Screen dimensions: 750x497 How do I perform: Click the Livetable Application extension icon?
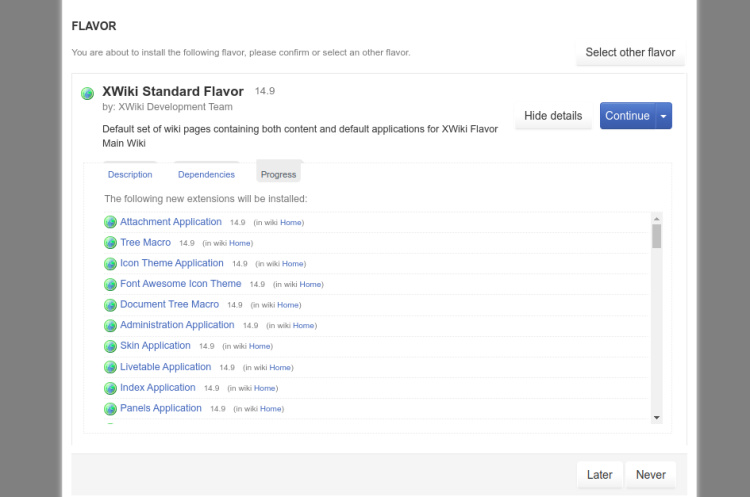110,367
